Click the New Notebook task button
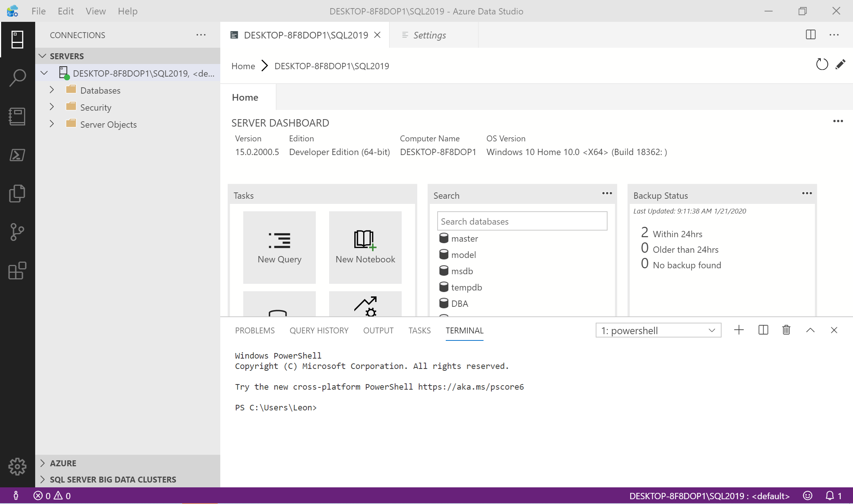 pos(365,247)
